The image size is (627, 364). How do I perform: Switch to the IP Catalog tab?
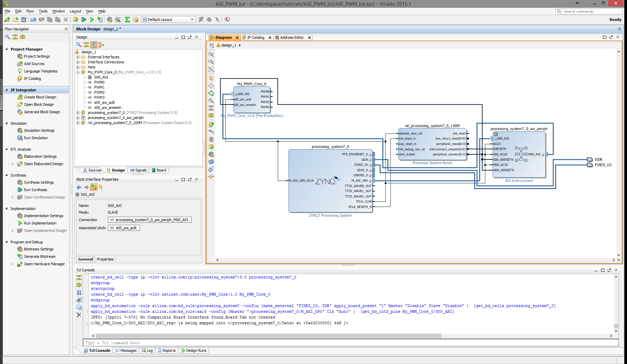click(x=255, y=37)
